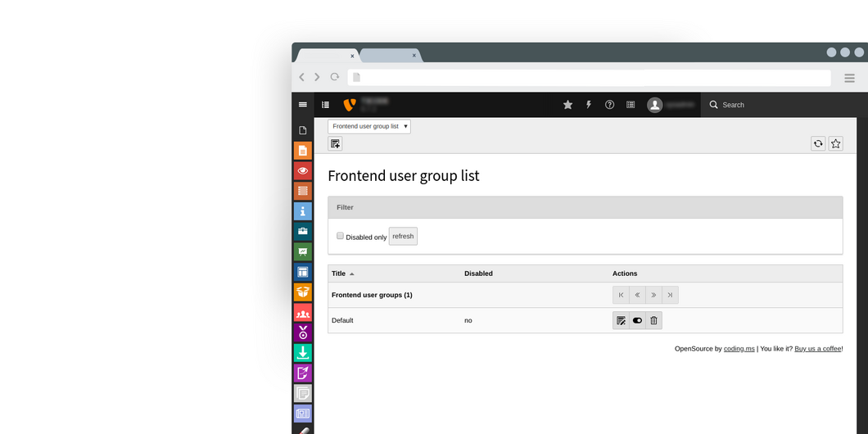Open the green download module icon
This screenshot has height=434, width=868.
click(x=303, y=353)
